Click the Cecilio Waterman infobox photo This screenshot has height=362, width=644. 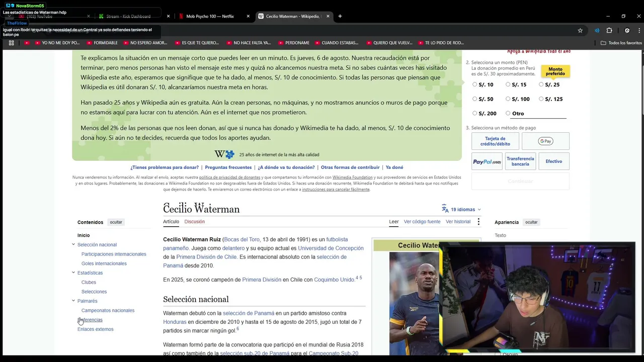click(415, 303)
